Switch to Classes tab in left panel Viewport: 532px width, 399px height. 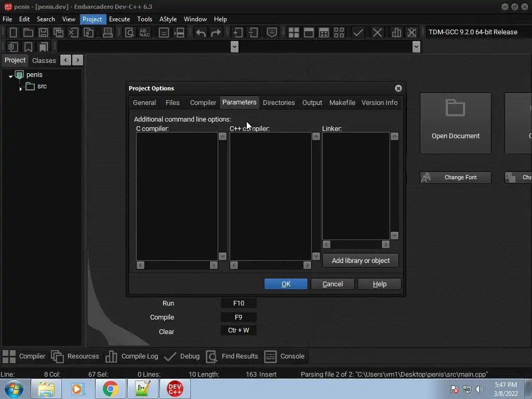[x=44, y=60]
